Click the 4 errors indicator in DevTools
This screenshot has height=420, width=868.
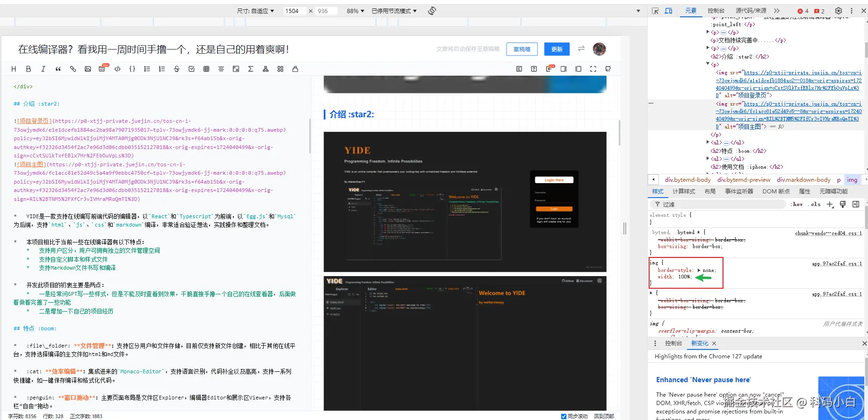click(x=803, y=11)
